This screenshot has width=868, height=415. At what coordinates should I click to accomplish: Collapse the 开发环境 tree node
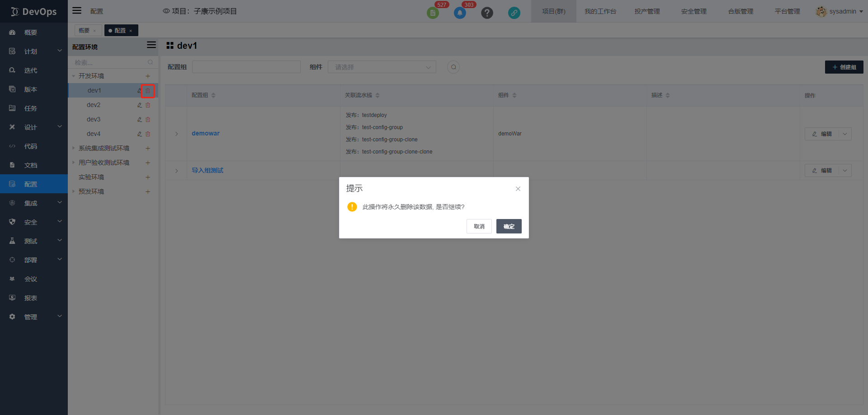pyautogui.click(x=74, y=76)
